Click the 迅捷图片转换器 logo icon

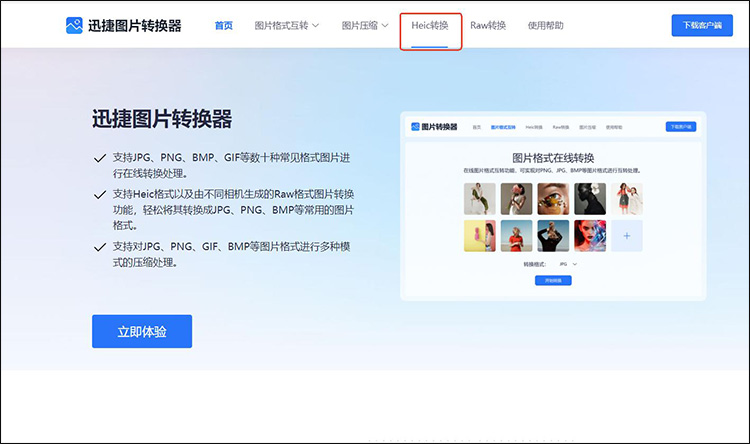tap(77, 25)
